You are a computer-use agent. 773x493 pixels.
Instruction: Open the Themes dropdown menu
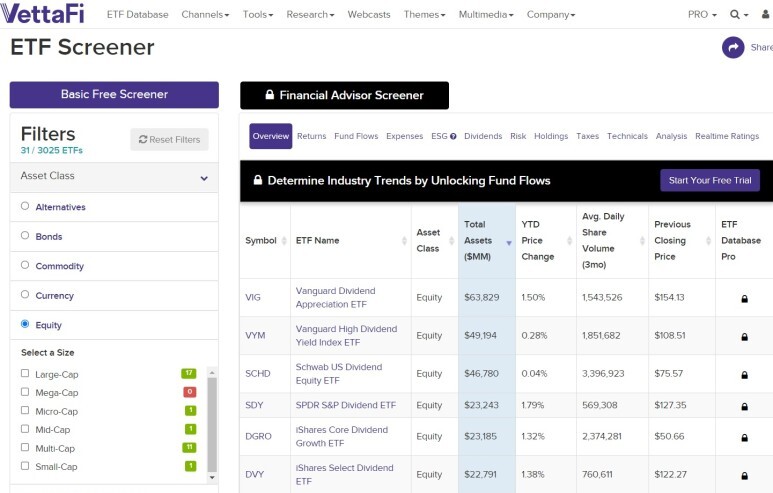[x=424, y=15]
